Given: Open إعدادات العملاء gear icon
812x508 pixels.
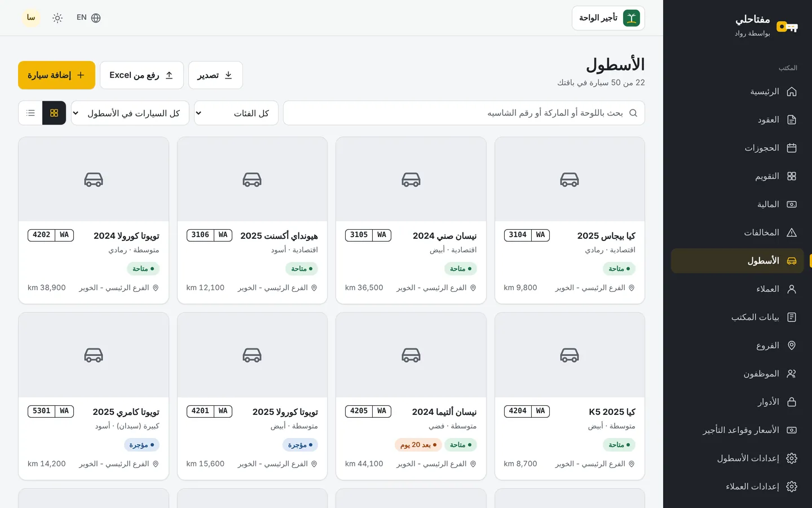Looking at the screenshot, I should 792,487.
